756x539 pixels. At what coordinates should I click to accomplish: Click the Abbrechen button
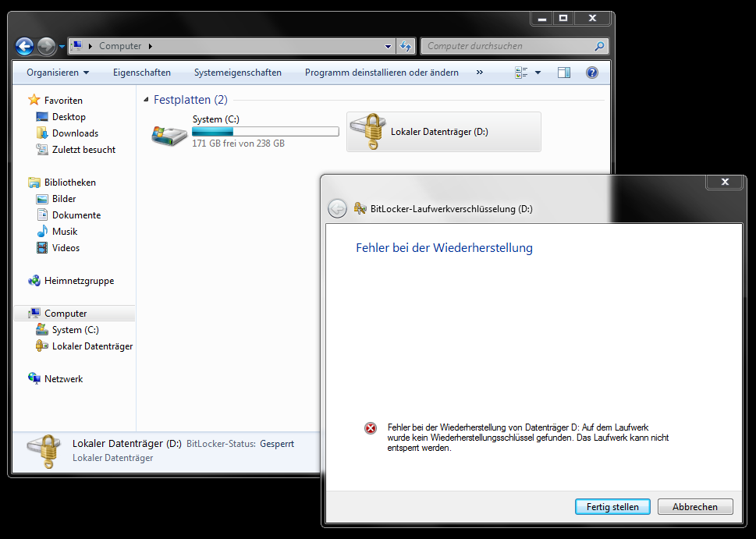[695, 507]
